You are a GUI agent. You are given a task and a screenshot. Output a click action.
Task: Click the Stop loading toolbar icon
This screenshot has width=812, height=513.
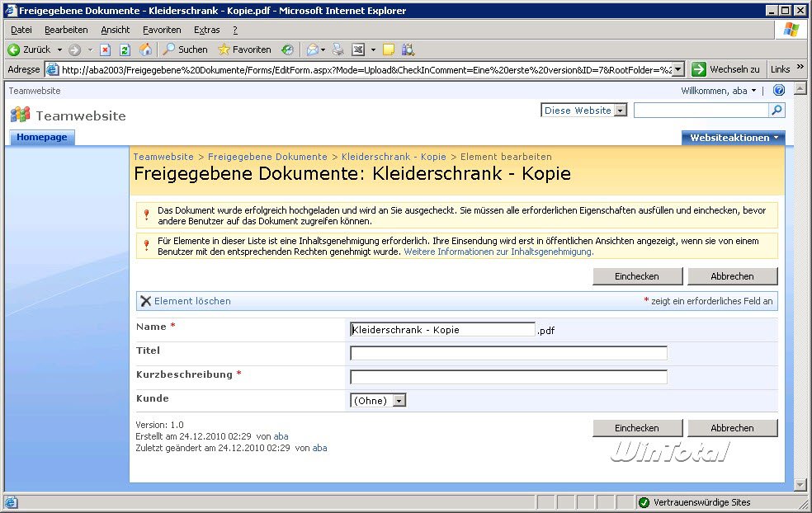pos(105,49)
